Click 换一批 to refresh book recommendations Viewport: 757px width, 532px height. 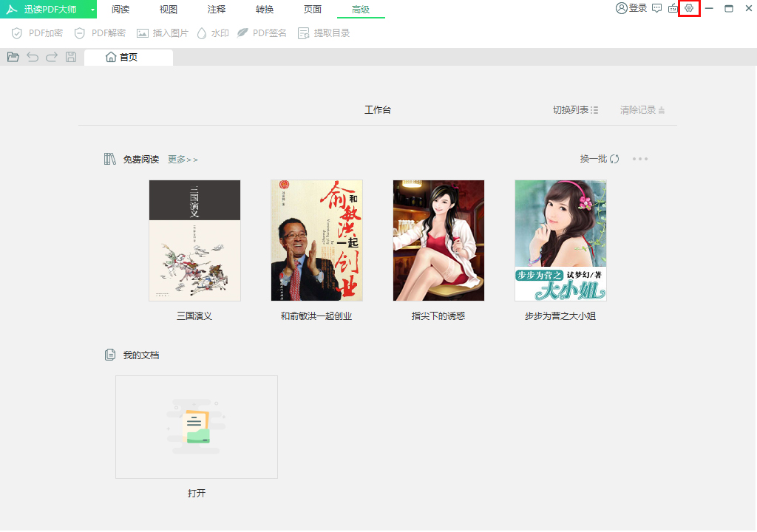coord(596,158)
